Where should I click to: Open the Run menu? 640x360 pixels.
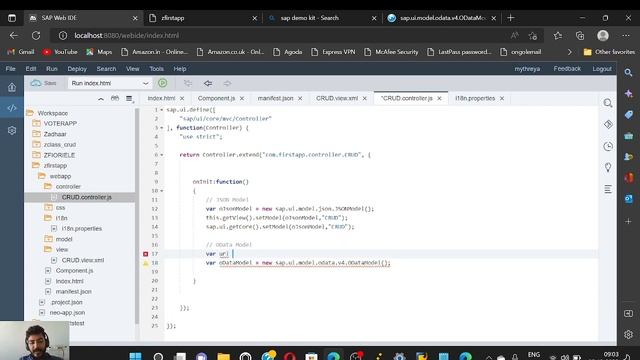point(52,69)
